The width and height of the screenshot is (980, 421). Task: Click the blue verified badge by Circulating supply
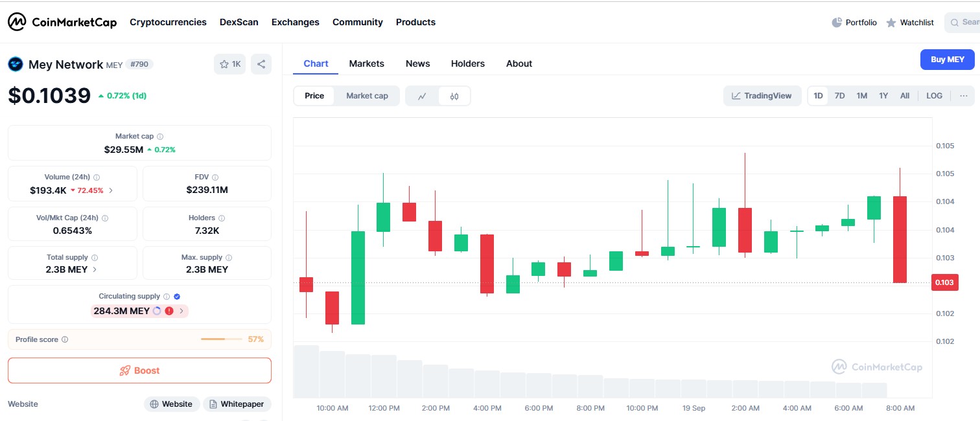click(177, 297)
